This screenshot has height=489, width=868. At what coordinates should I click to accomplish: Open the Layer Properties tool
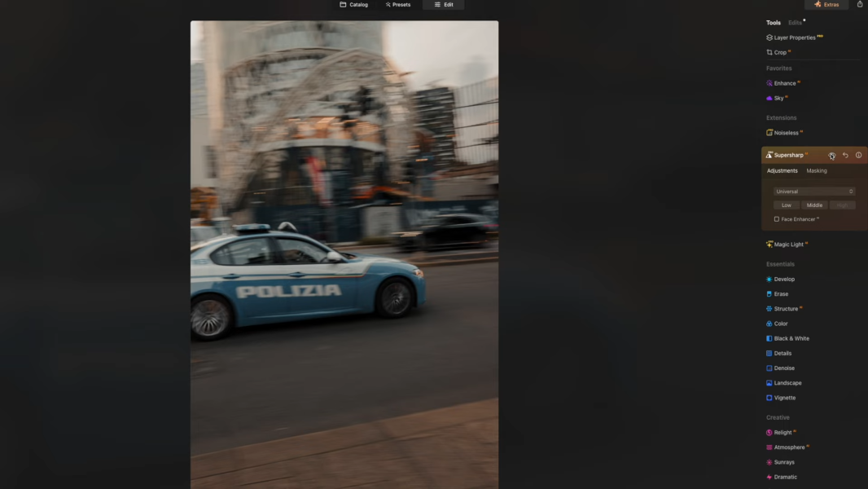(x=795, y=37)
